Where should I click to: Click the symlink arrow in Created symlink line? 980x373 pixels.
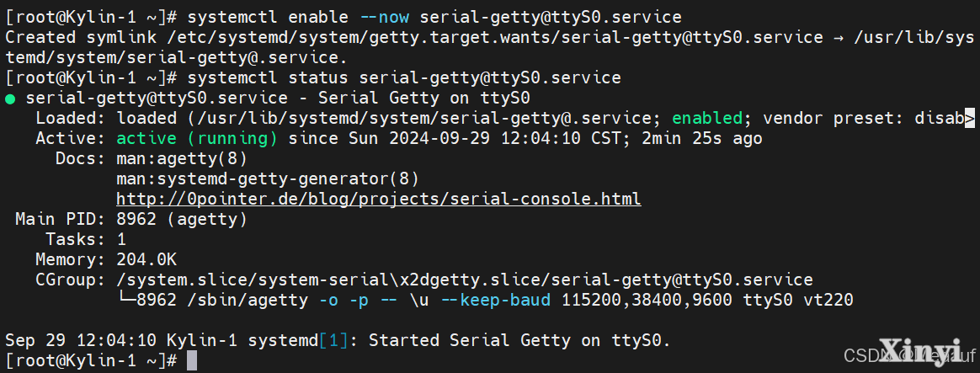839,38
